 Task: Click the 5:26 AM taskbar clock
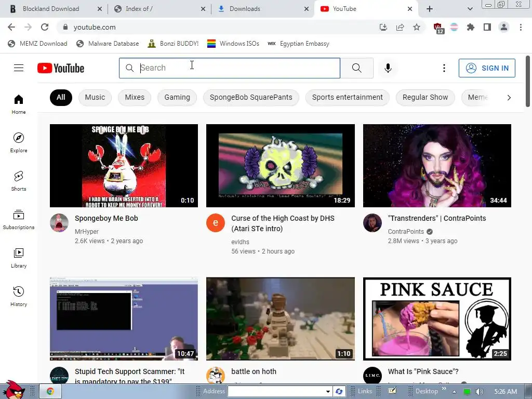tap(506, 392)
